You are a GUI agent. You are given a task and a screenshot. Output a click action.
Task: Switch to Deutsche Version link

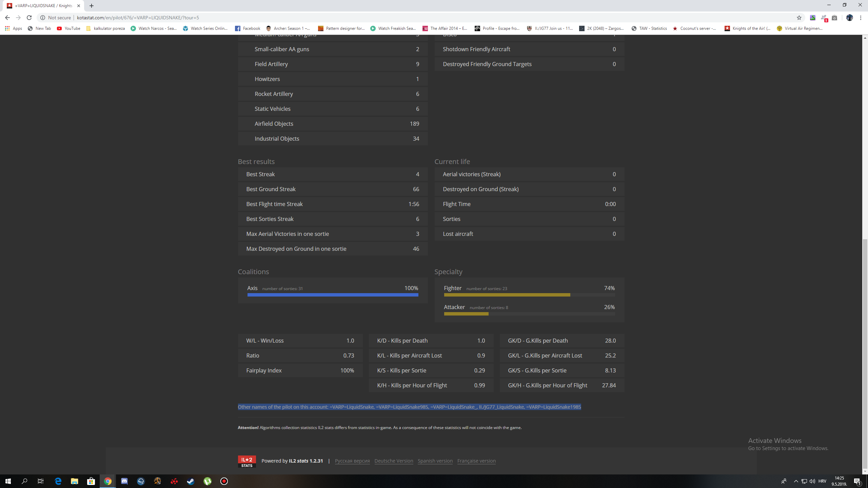[394, 461]
